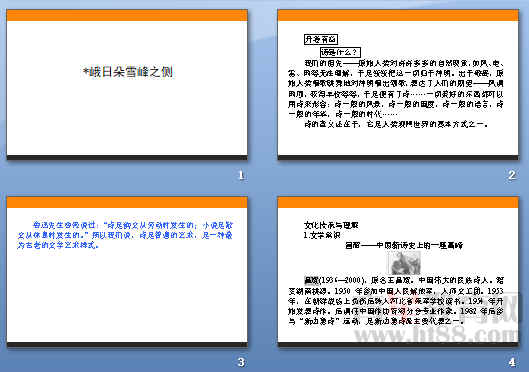The height and width of the screenshot is (372, 529).
Task: Select slide 4 thumbnail with poet biography
Action: click(398, 270)
